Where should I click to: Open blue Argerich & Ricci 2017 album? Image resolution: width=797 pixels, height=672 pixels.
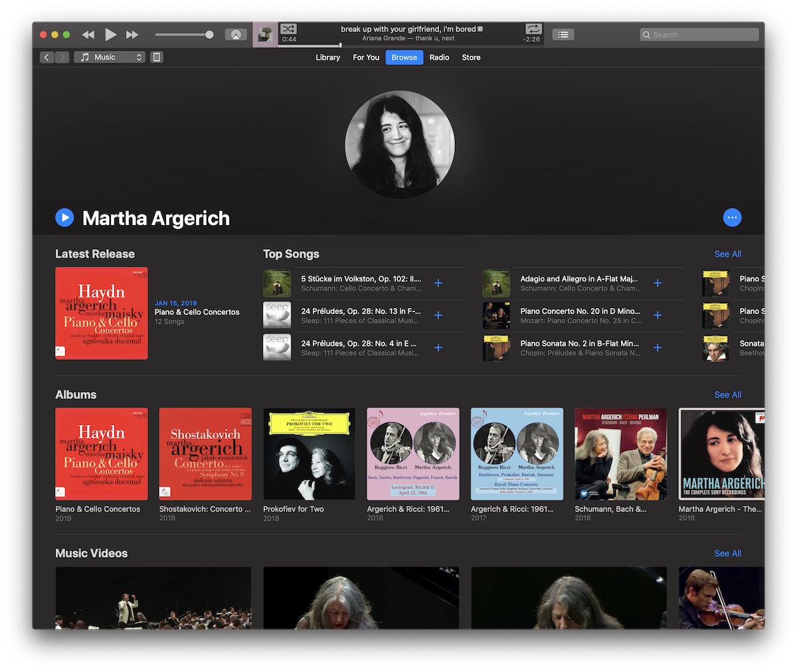[517, 454]
